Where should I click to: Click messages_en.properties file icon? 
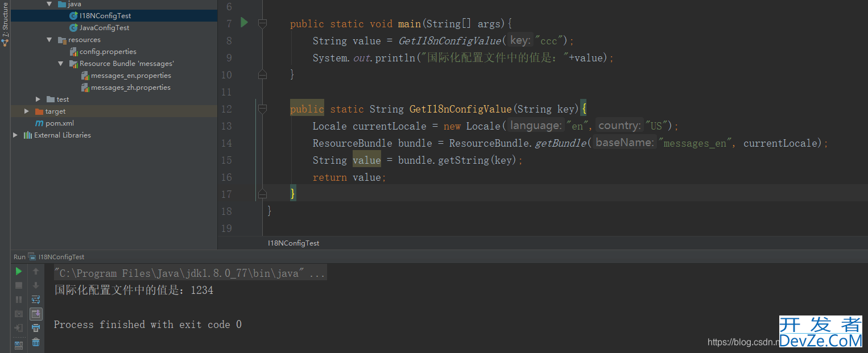85,76
